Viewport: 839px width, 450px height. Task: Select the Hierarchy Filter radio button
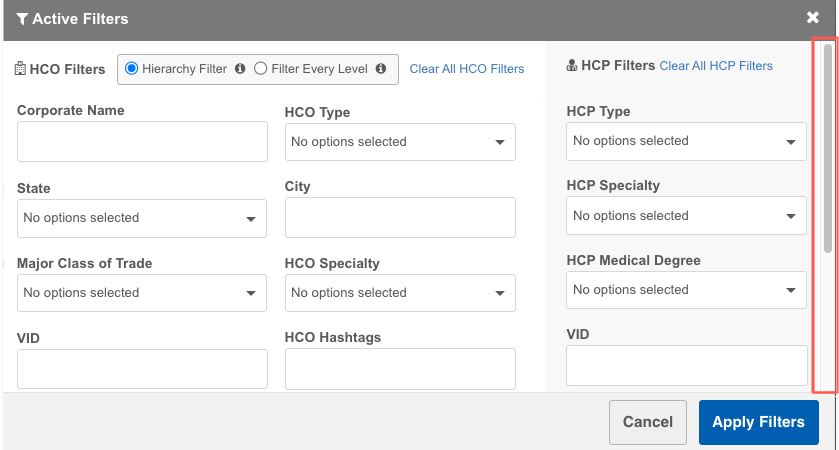point(131,69)
